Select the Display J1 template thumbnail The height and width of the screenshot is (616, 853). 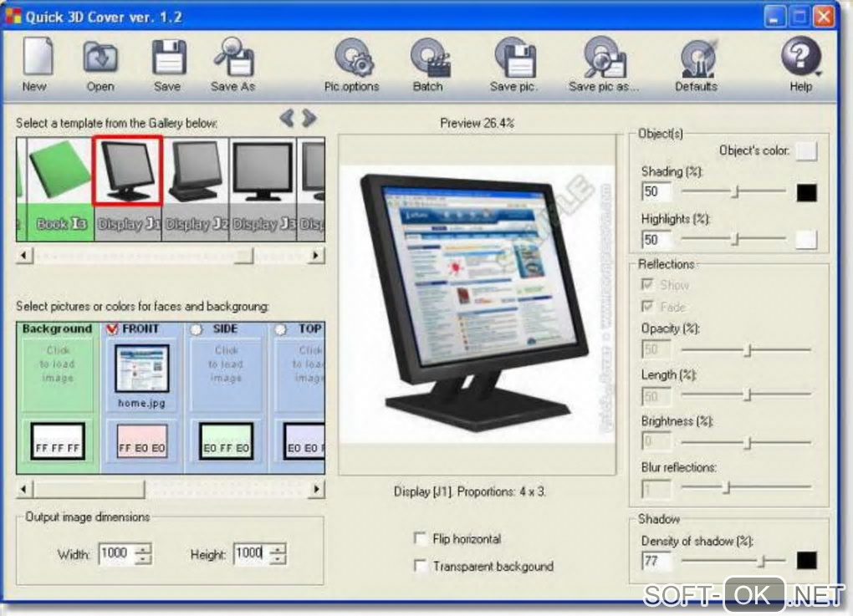[x=128, y=171]
